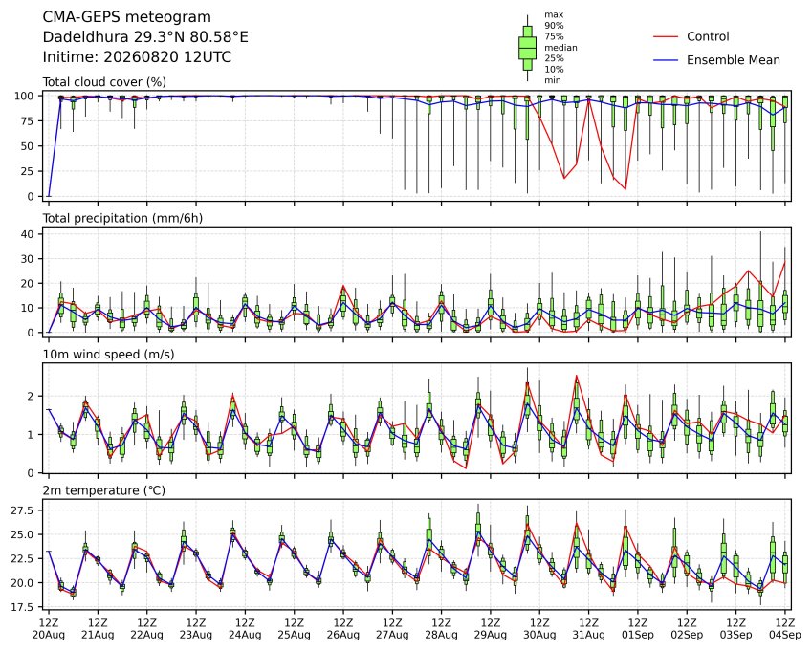Click the Initime 20260820 12UTC text

pos(137,57)
